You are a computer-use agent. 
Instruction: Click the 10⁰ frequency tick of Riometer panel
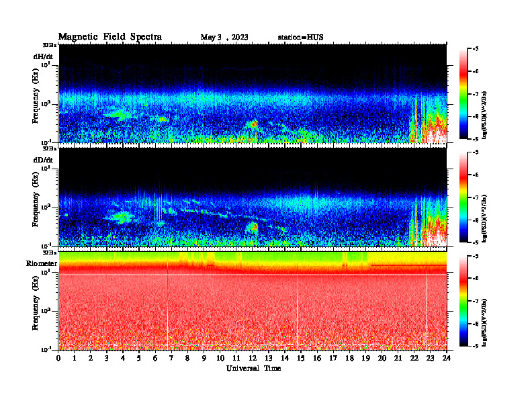coord(45,311)
